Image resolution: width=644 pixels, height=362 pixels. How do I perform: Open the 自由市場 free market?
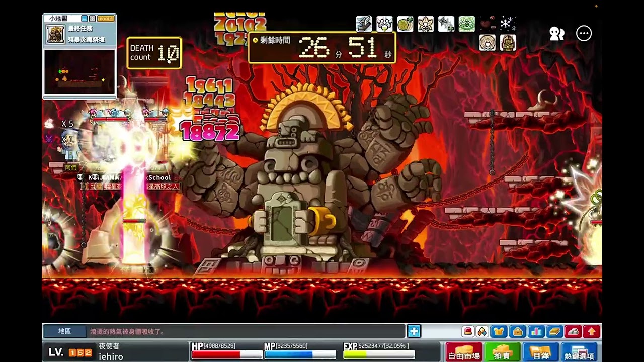pos(464,352)
